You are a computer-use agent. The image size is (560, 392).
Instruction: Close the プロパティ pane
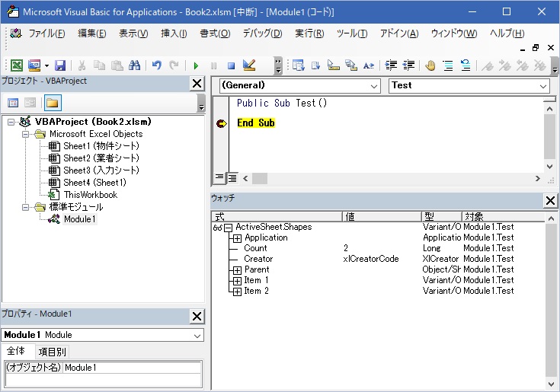pyautogui.click(x=197, y=317)
